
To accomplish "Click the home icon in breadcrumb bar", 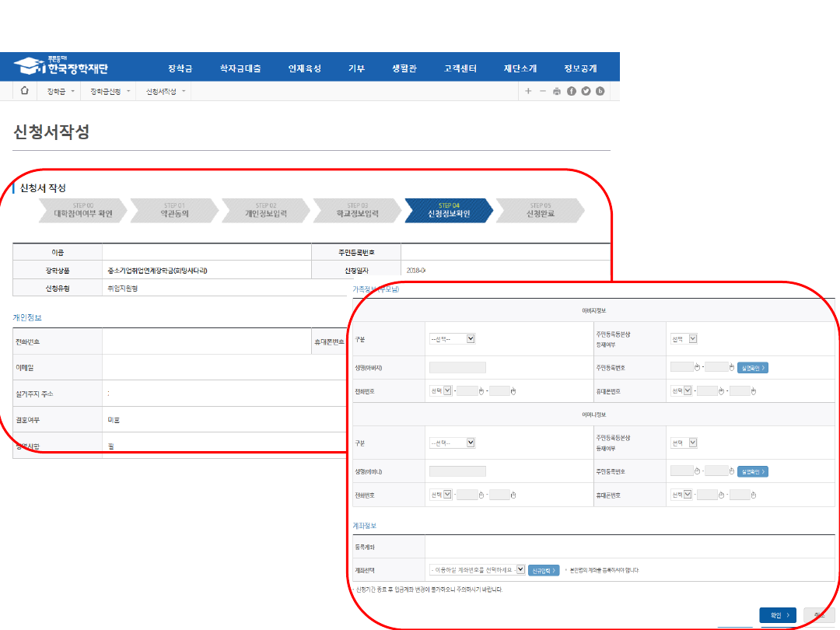I will pos(24,91).
